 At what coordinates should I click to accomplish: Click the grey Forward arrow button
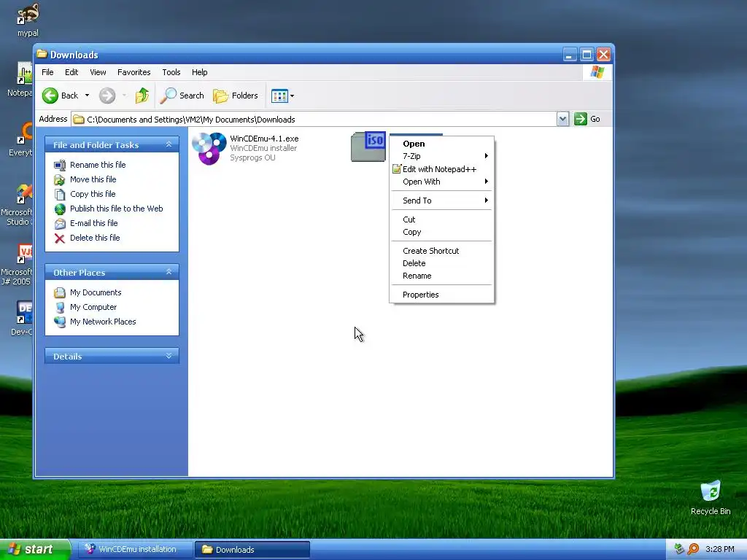(x=107, y=96)
